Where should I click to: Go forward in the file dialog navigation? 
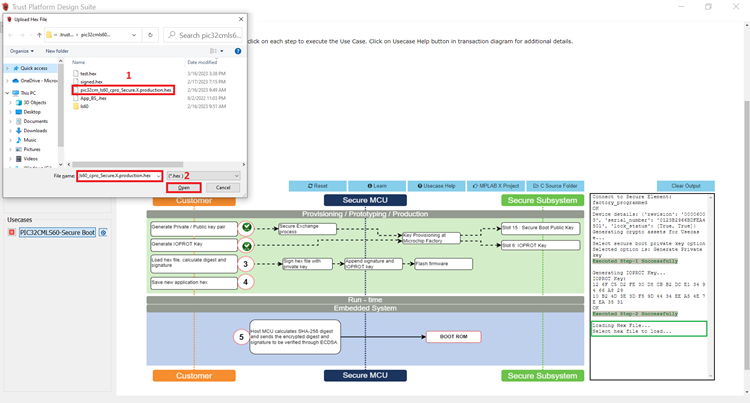(x=22, y=35)
